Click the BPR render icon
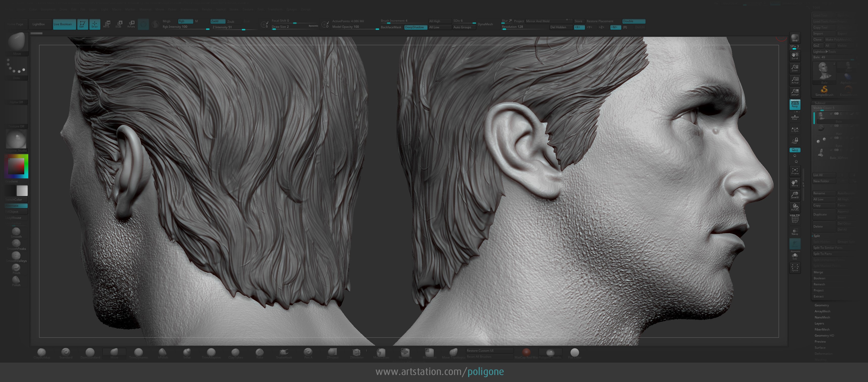Screen dimensions: 868x382 pyautogui.click(x=795, y=38)
